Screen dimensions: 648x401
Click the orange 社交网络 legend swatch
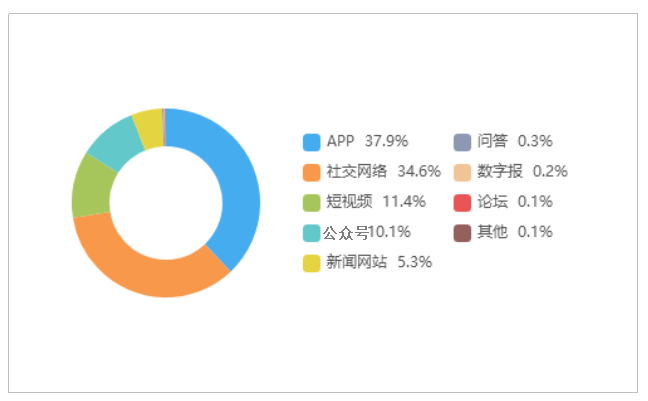coord(312,172)
